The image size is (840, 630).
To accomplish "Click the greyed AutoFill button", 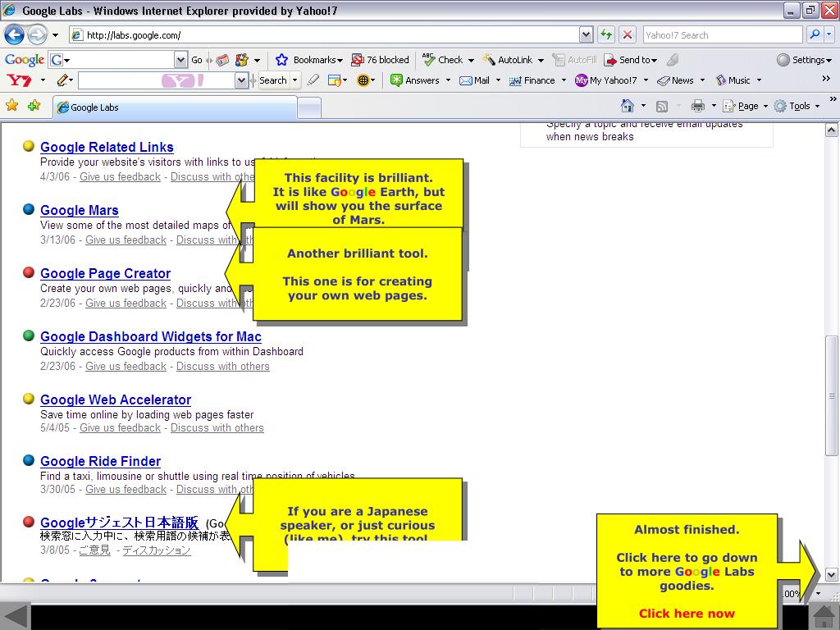I will 575,59.
